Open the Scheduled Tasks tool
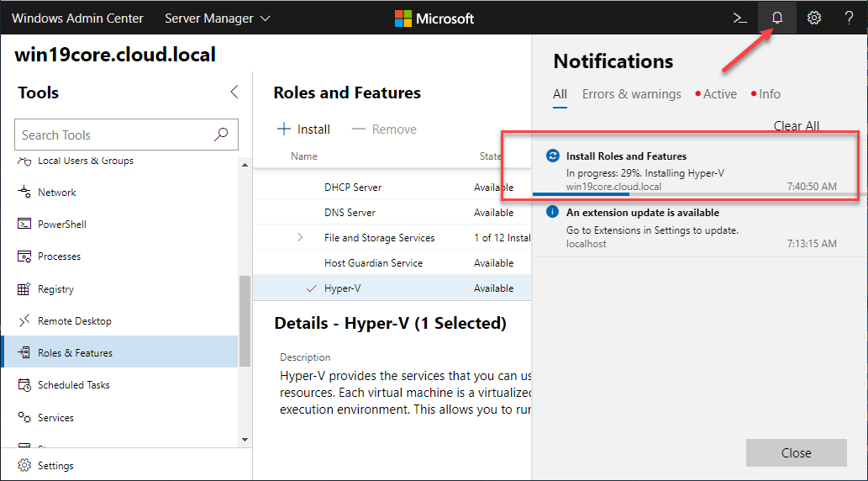Image resolution: width=868 pixels, height=481 pixels. [x=74, y=384]
